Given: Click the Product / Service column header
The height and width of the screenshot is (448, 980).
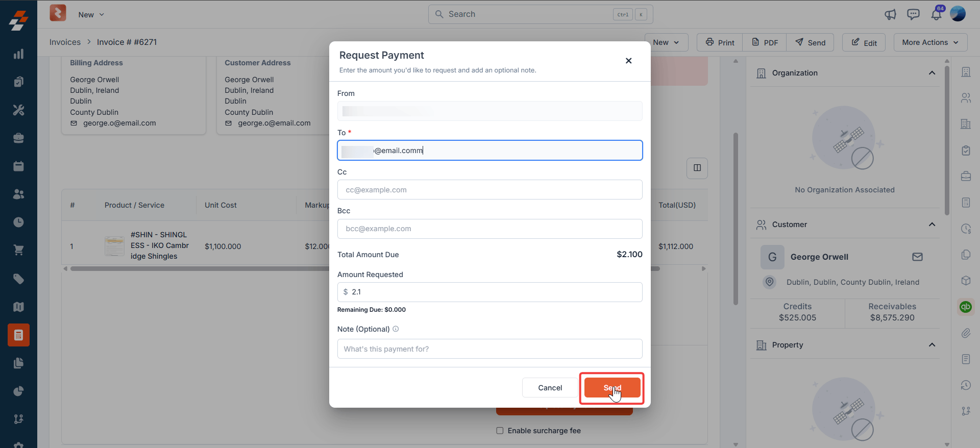Looking at the screenshot, I should click(134, 205).
